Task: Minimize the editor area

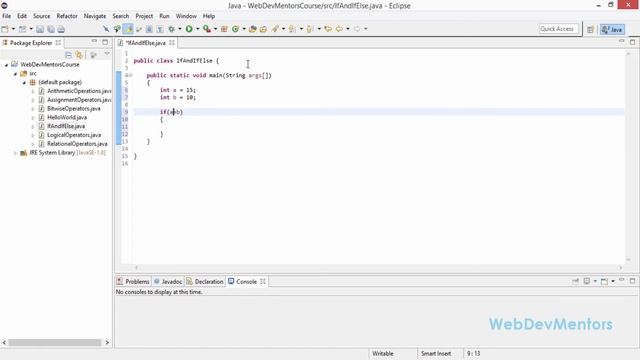Action: coord(622,42)
